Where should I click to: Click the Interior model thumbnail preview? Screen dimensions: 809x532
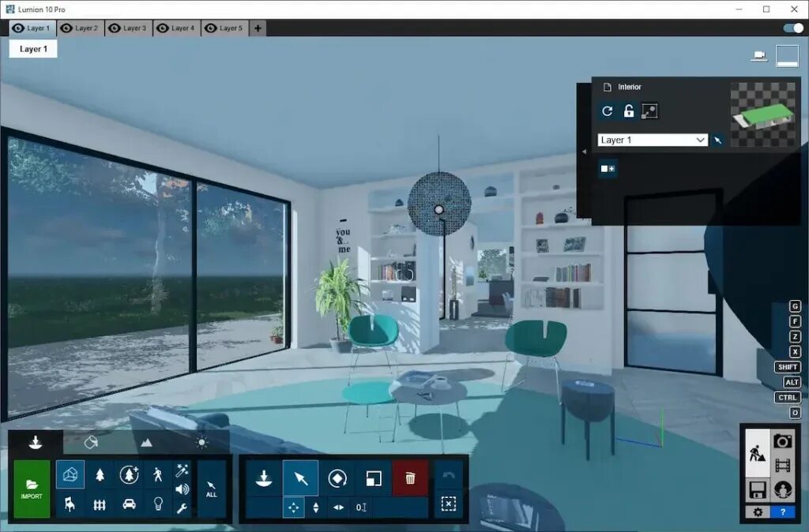[x=762, y=114]
